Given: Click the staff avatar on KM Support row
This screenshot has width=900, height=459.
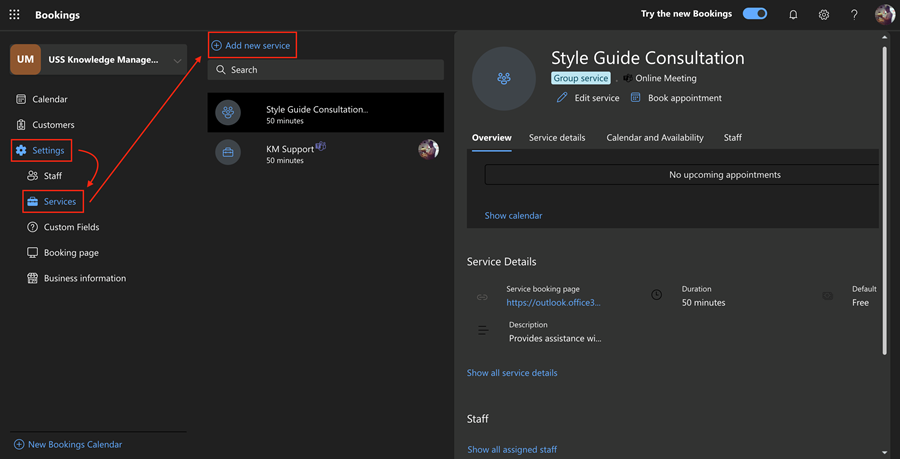Looking at the screenshot, I should tap(428, 149).
